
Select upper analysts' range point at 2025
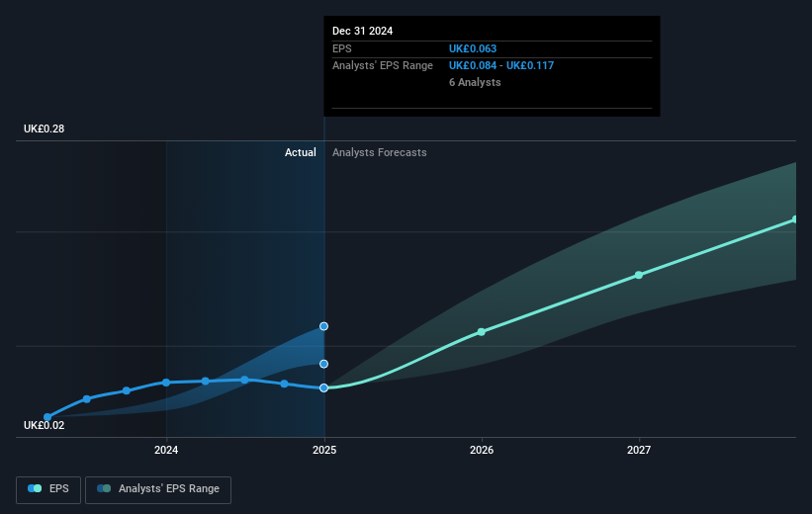[323, 326]
